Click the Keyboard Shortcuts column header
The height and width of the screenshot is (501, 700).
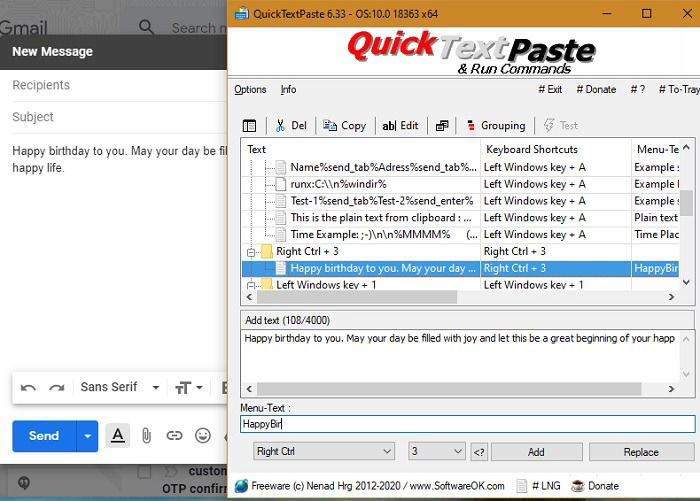[555, 149]
